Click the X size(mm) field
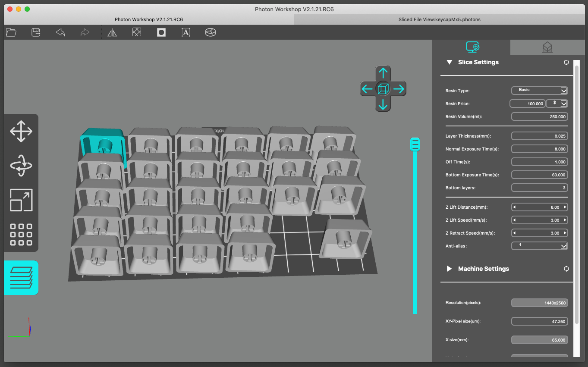 (540, 340)
